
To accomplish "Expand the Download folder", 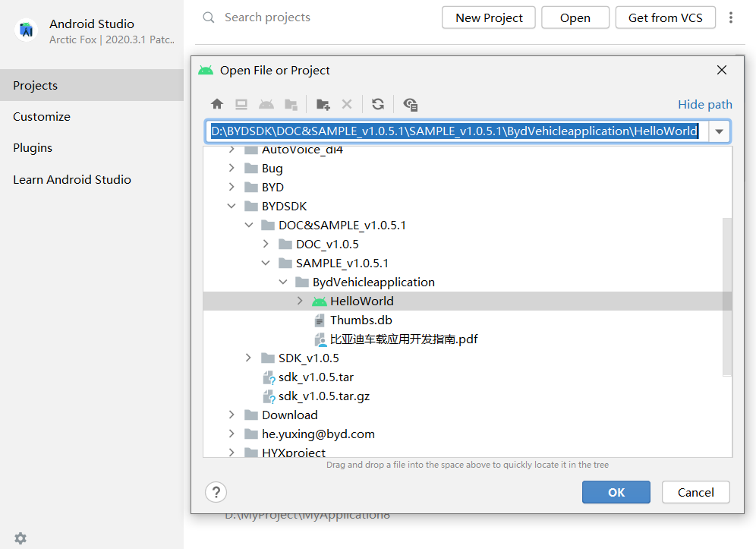I will pos(232,415).
